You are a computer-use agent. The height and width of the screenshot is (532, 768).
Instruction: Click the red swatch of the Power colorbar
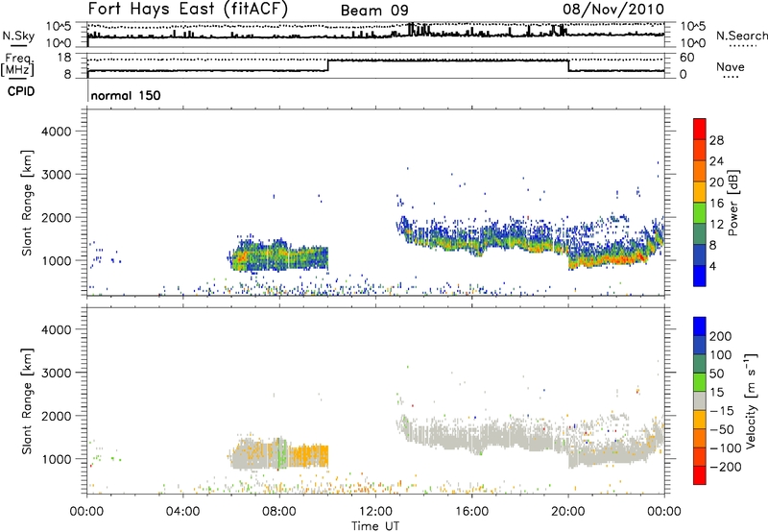coord(700,129)
